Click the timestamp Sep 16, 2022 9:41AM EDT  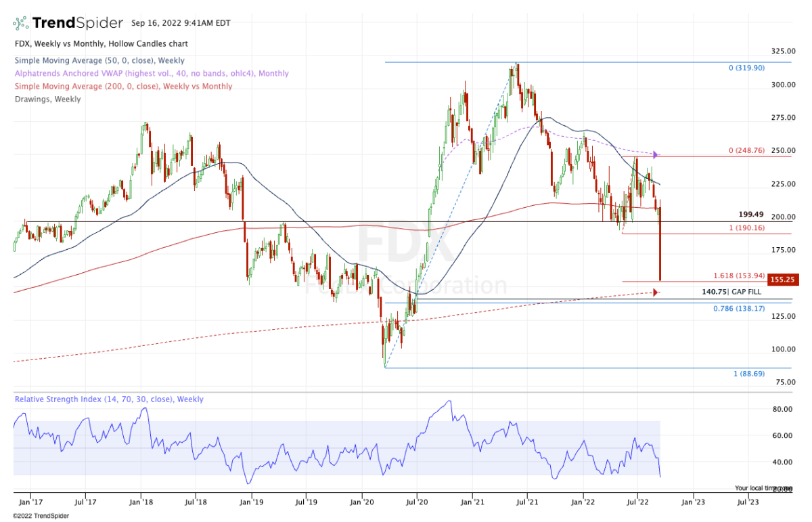tap(181, 23)
